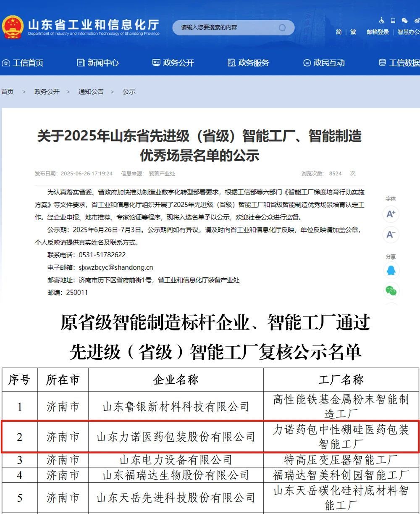Viewport: 420px width, 514px height.
Task: Click the postal code 250011
Action: 77,293
